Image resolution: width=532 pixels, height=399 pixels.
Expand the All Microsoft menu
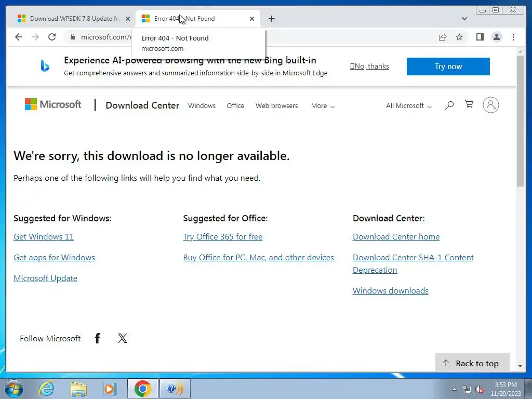409,106
